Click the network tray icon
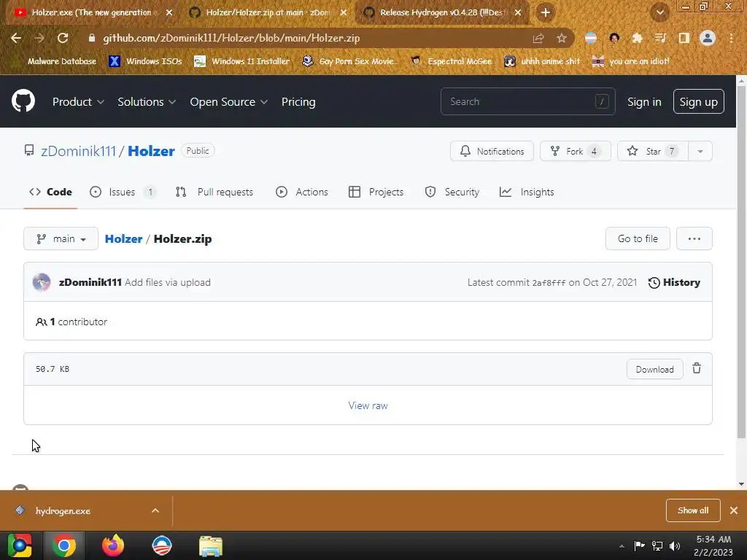Screen dimensions: 747x560 [x=657, y=545]
